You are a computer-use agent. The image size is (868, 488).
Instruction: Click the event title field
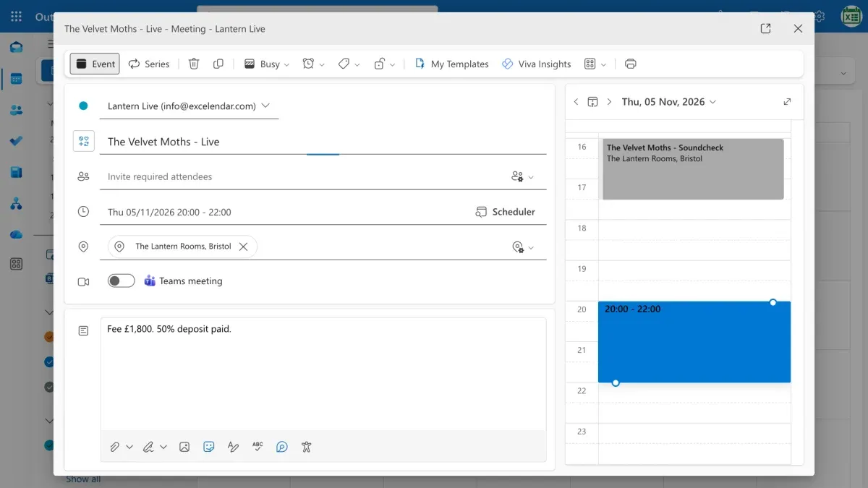[323, 142]
